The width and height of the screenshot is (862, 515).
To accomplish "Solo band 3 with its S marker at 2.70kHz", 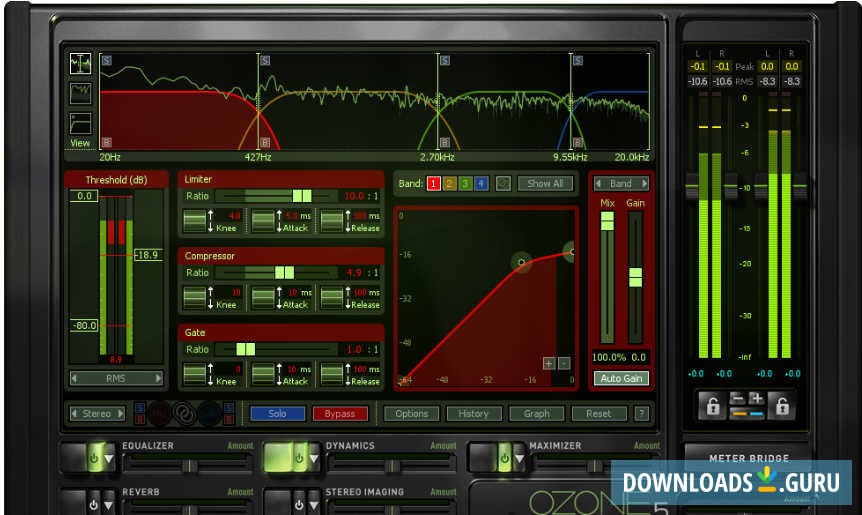I will 445,60.
